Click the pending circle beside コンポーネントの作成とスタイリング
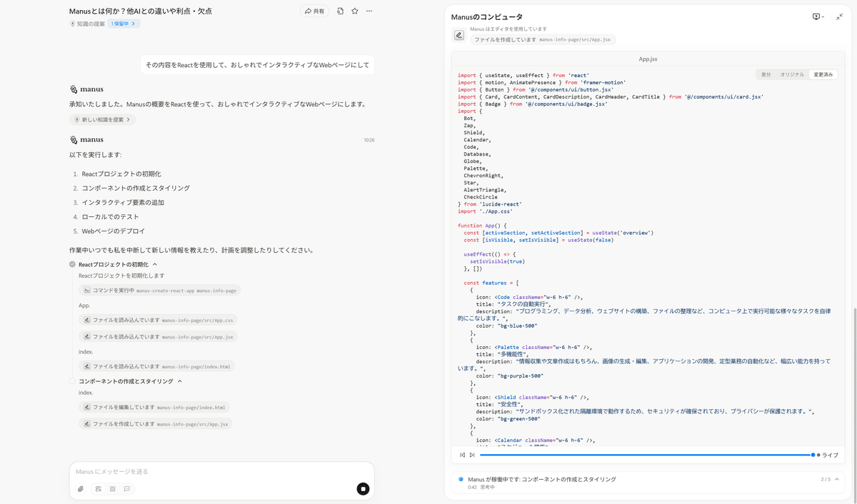Screen dimensions: 857x504 (72, 381)
